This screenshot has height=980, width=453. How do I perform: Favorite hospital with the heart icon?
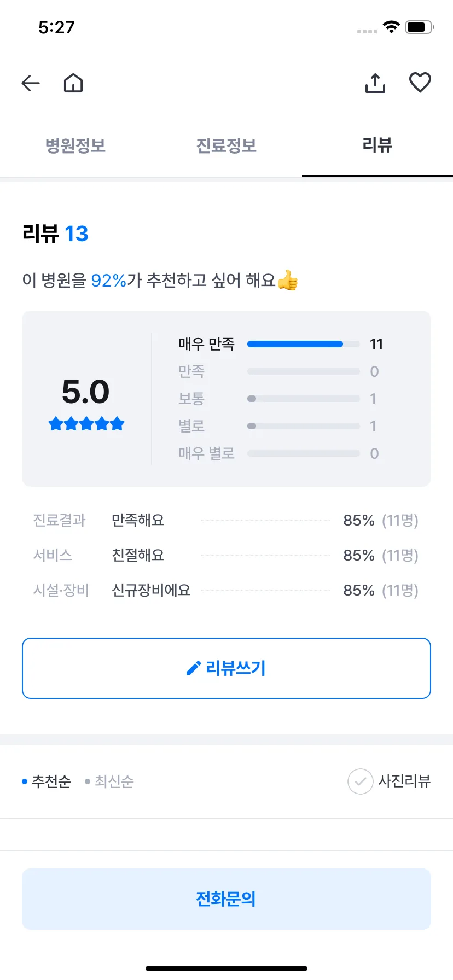[420, 83]
